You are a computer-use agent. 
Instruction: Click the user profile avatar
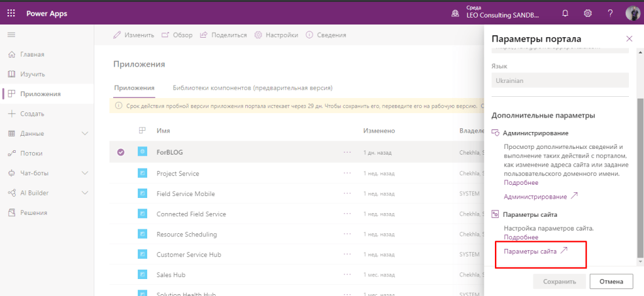[x=632, y=13]
